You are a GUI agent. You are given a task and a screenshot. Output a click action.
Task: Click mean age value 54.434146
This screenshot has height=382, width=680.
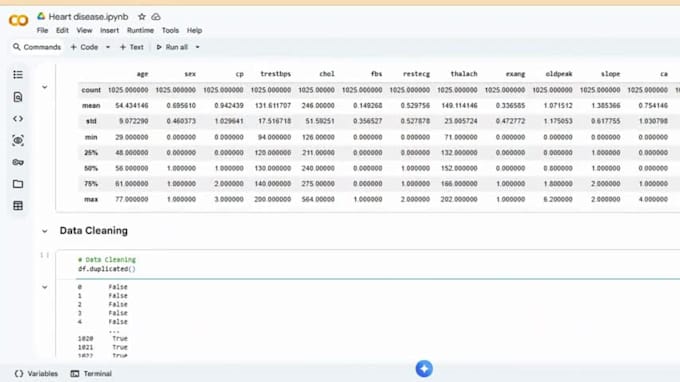[132, 105]
